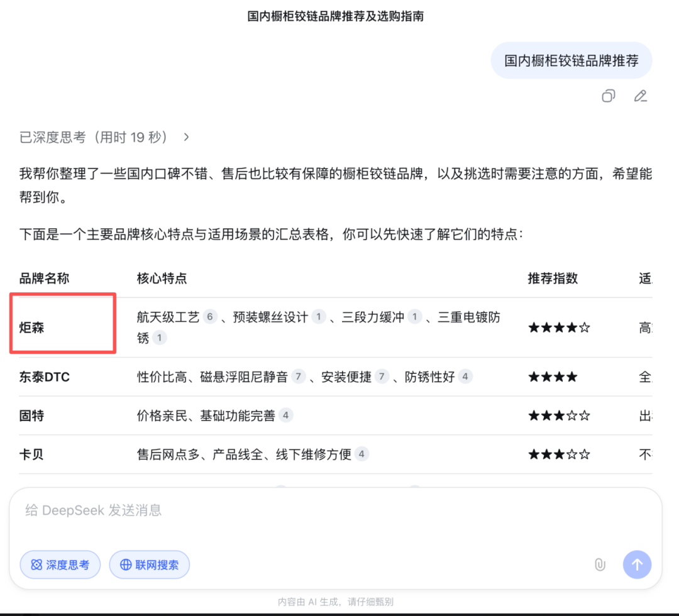The image size is (679, 616).
Task: Click the user message bubble 国内橱柜铰链品牌推荐
Action: [x=571, y=60]
